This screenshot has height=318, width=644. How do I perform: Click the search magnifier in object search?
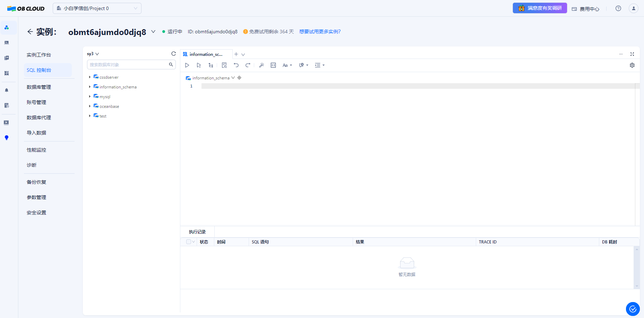point(171,65)
